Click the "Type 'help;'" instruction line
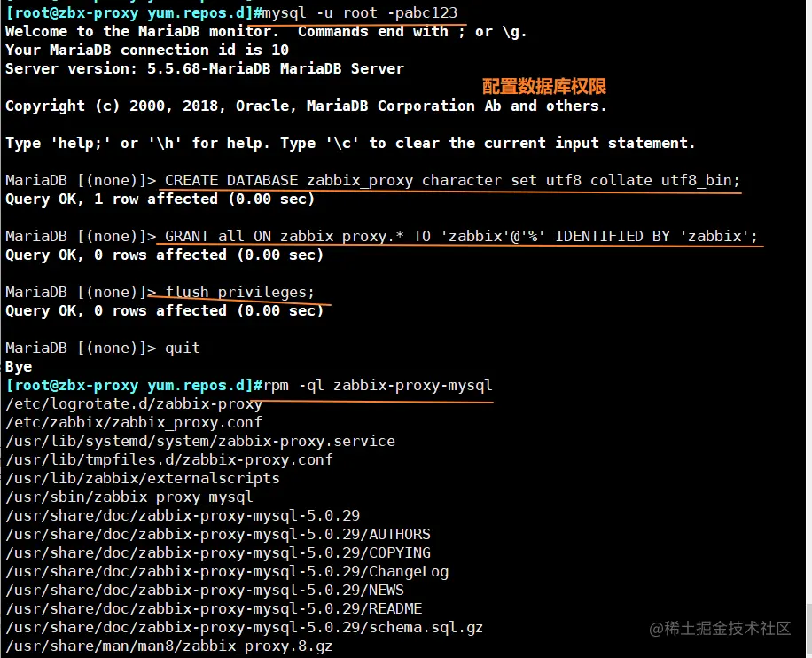The width and height of the screenshot is (812, 658). [350, 144]
